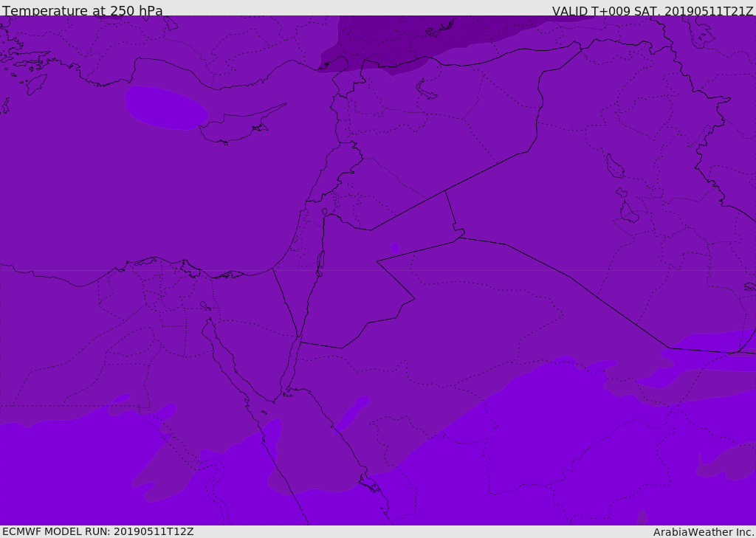756x538 pixels.
Task: Click the 'VALID T+009 SAT. 20190511T21Z' timestamp
Action: pos(653,10)
